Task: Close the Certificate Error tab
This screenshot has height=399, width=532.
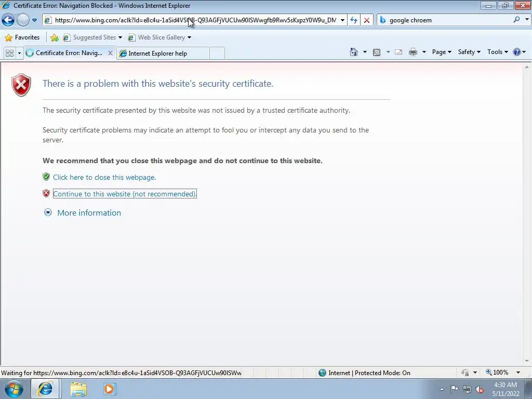Action: (110, 53)
